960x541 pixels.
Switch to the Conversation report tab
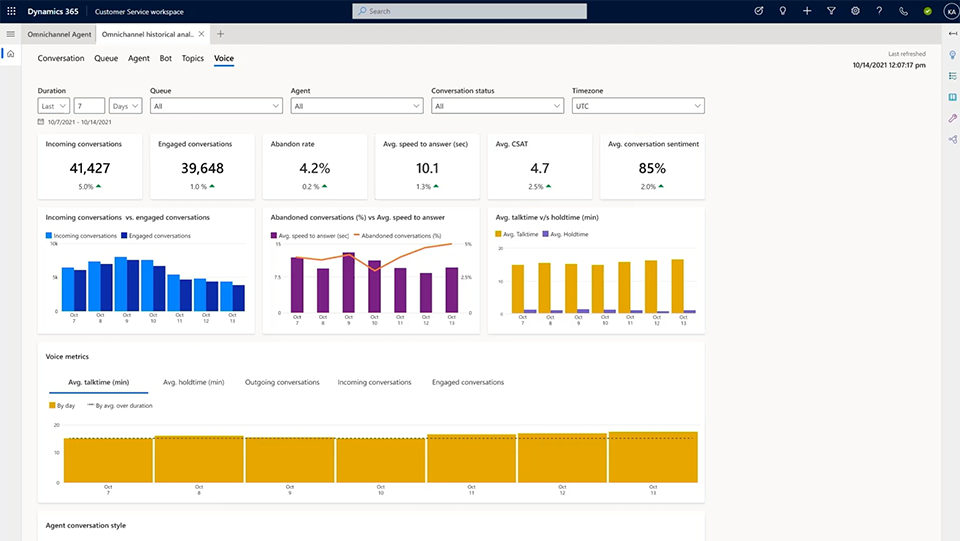coord(61,59)
